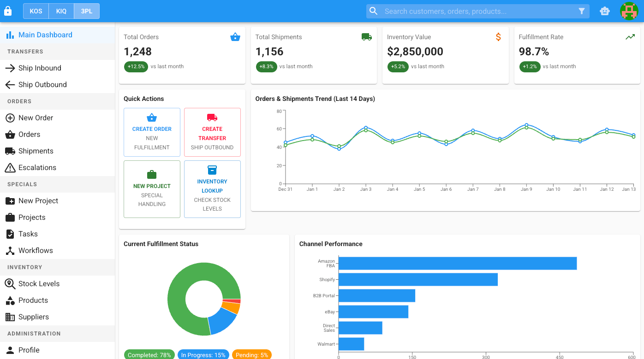Image resolution: width=644 pixels, height=359 pixels.
Task: Click the Tasks checklist icon
Action: coord(10,234)
